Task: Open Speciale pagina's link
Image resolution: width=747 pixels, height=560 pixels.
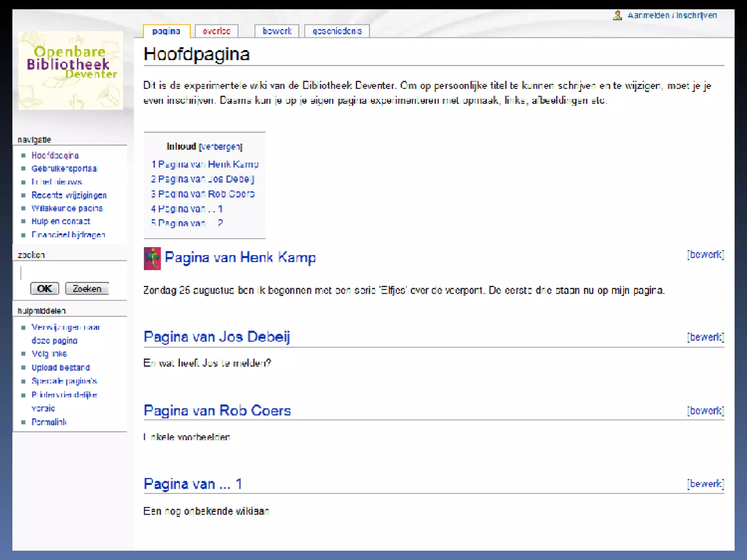Action: tap(64, 381)
